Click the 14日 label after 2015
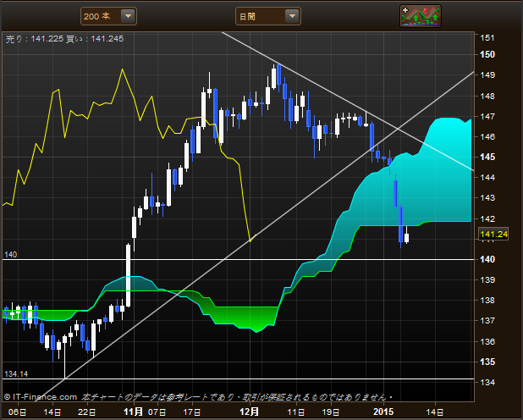523x420 pixels. point(435,412)
